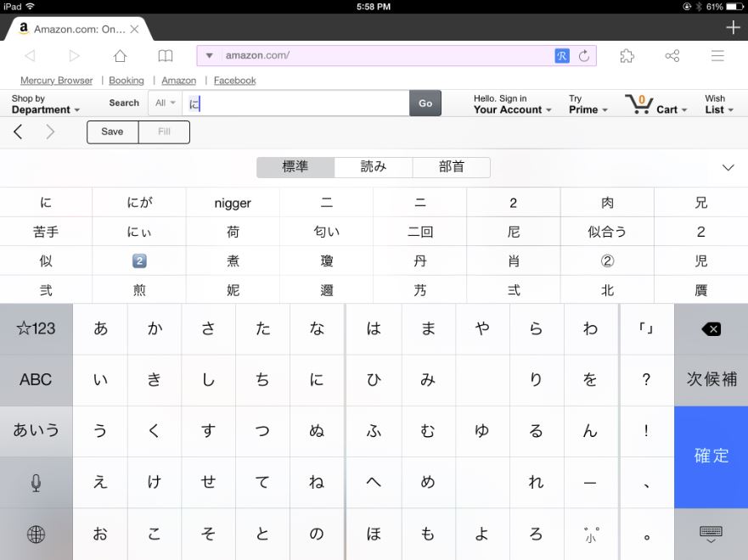Select the 標準 candidate tab

[295, 167]
